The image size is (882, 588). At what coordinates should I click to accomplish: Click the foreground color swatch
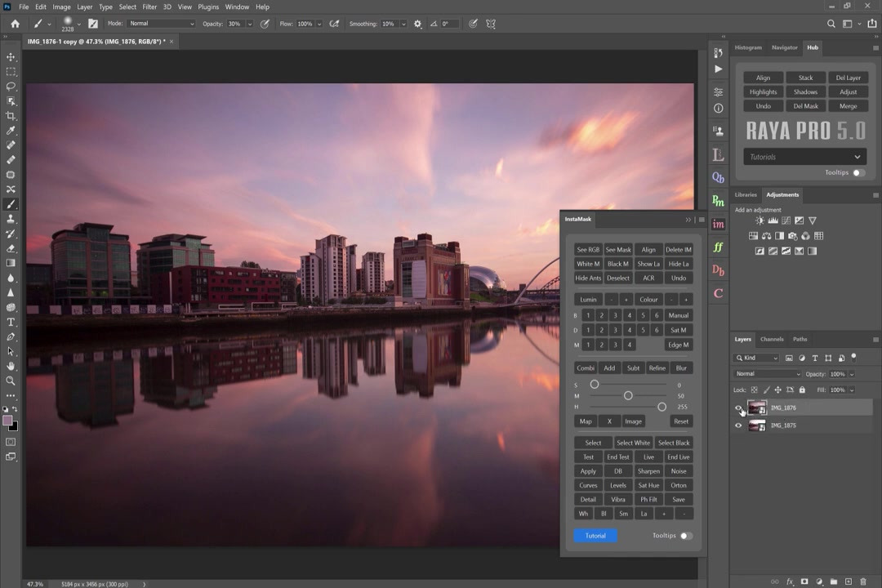pos(7,421)
